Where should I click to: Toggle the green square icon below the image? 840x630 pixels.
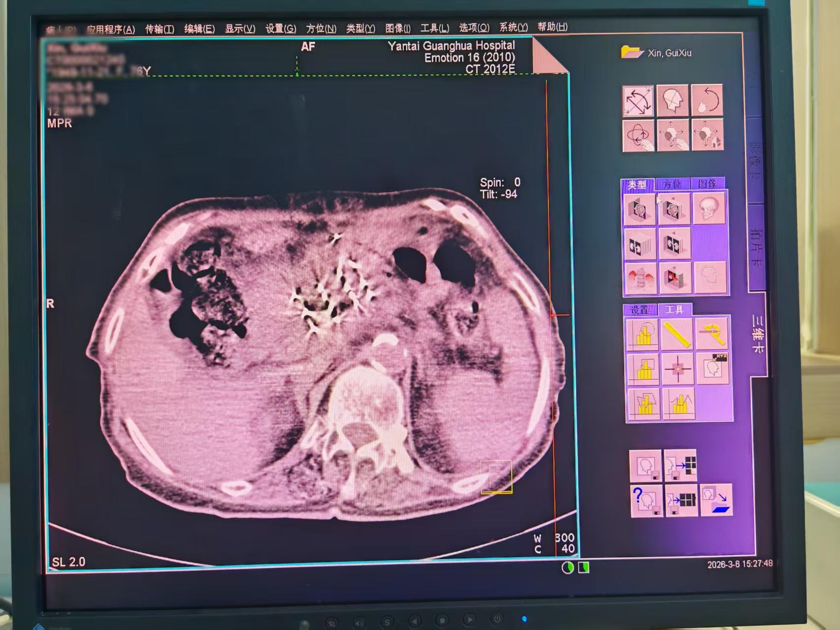tap(583, 567)
